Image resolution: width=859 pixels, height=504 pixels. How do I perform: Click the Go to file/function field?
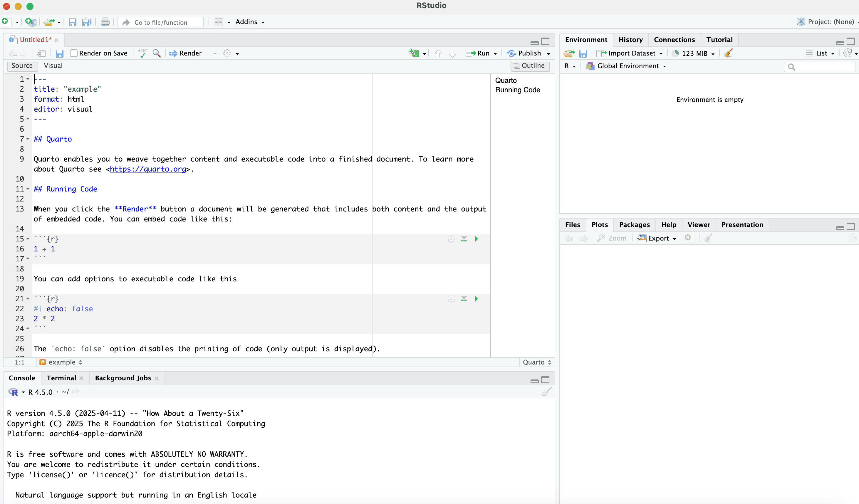click(x=161, y=22)
